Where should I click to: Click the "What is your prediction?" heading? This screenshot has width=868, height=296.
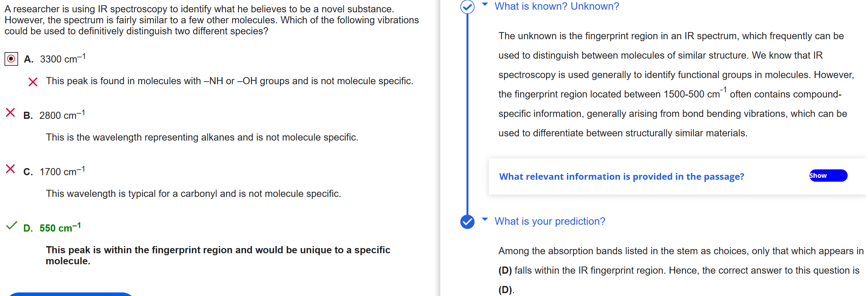(x=550, y=221)
